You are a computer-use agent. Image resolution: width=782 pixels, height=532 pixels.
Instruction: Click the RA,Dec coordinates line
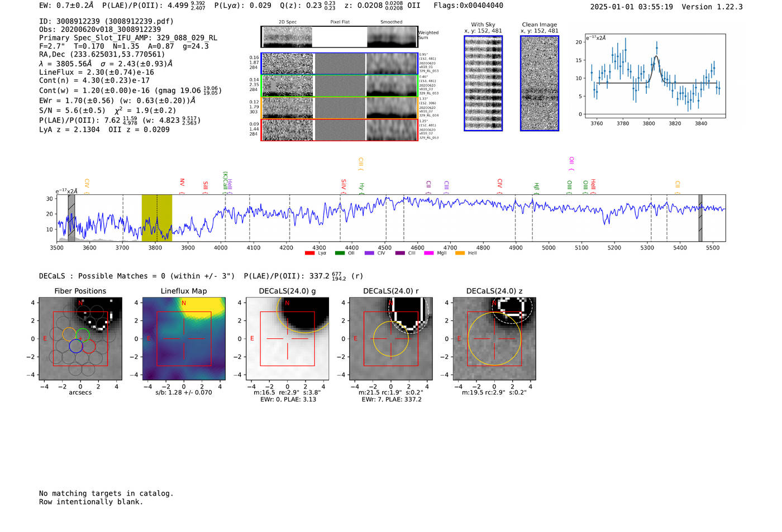[x=102, y=55]
